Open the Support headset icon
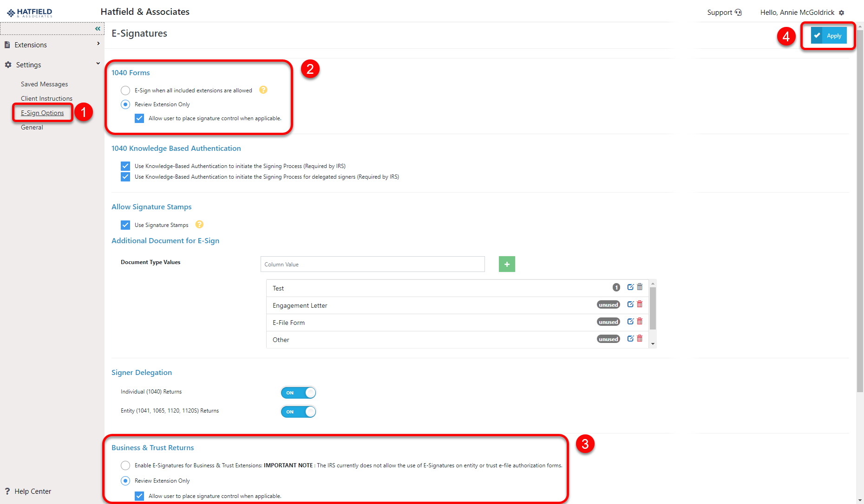864x504 pixels. 739,12
